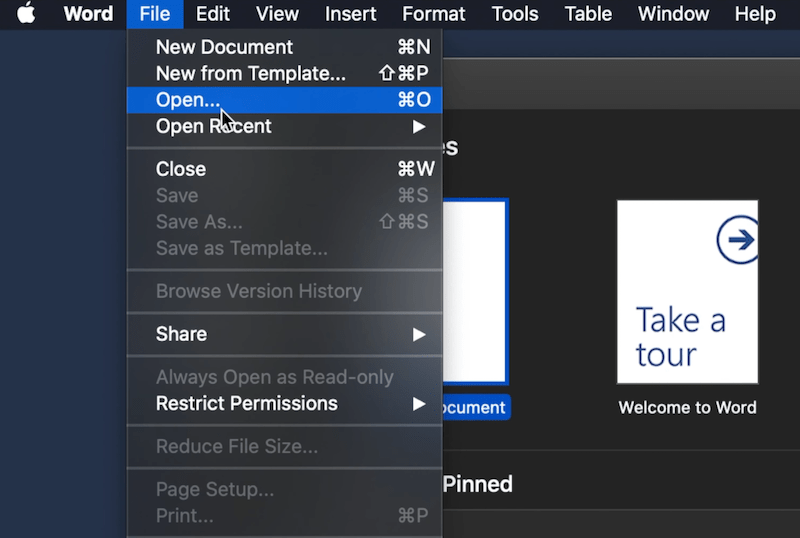Viewport: 800px width, 538px height.
Task: Open the Table menu
Action: pyautogui.click(x=588, y=14)
